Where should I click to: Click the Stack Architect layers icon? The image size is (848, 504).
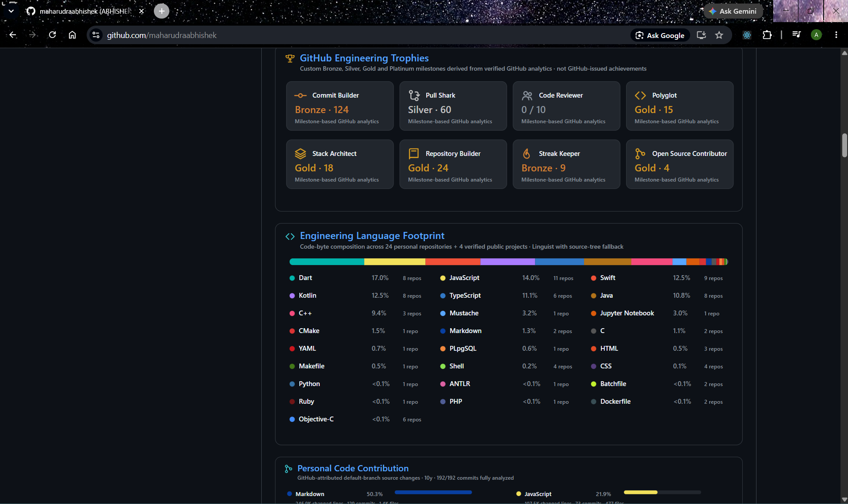[300, 154]
